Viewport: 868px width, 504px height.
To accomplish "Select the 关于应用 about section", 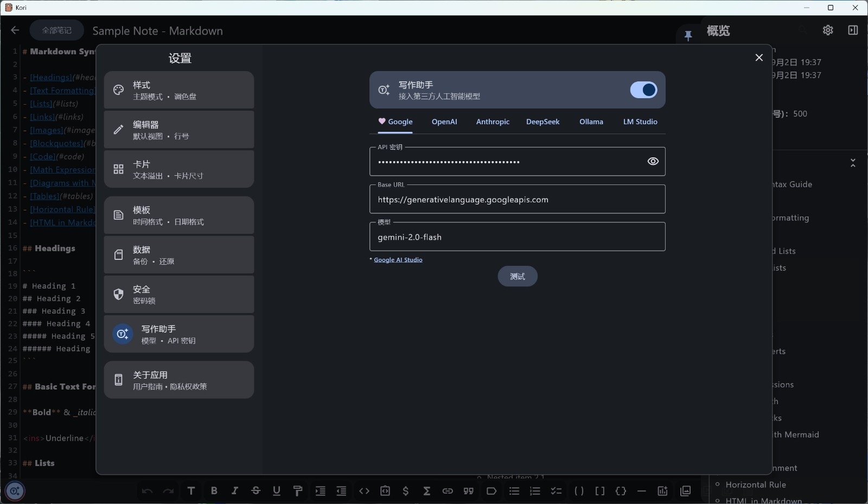I will tap(178, 380).
